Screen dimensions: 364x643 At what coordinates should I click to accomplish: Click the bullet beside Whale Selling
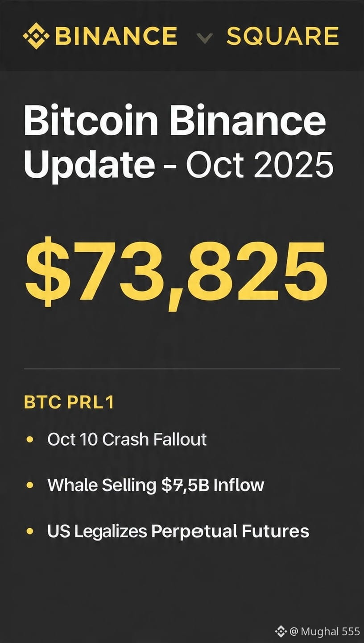coord(30,485)
